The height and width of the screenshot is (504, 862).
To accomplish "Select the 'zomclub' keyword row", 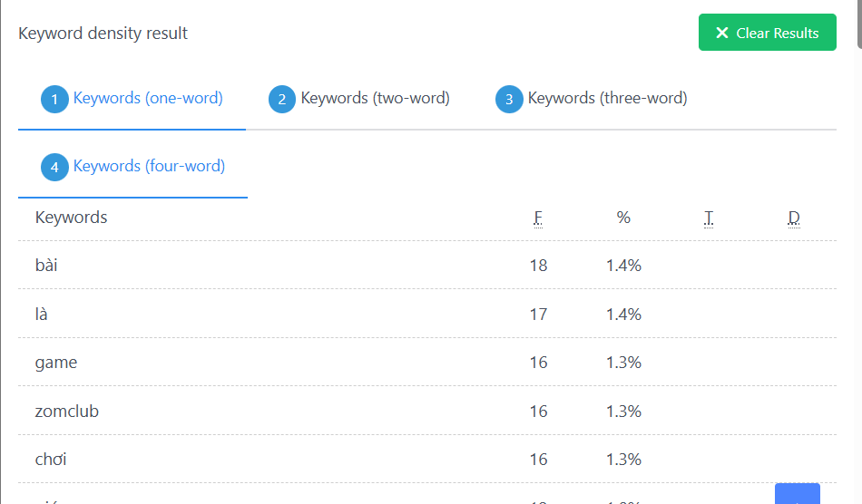I will click(x=427, y=411).
